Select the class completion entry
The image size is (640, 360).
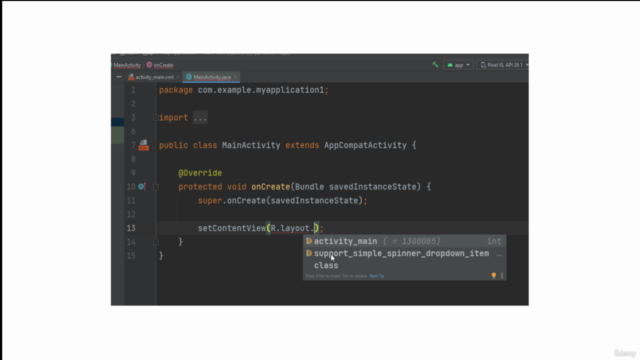(x=404, y=265)
